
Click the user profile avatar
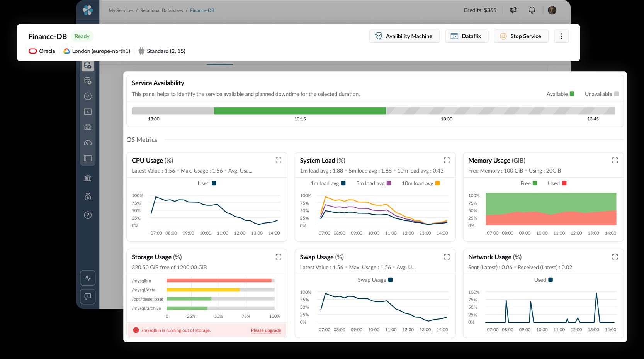(552, 10)
